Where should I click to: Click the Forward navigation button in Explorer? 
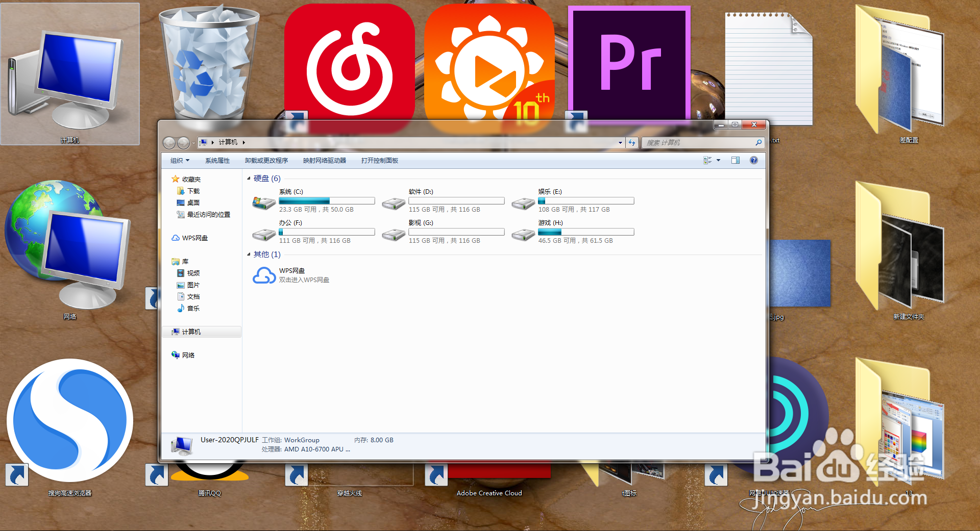click(183, 143)
